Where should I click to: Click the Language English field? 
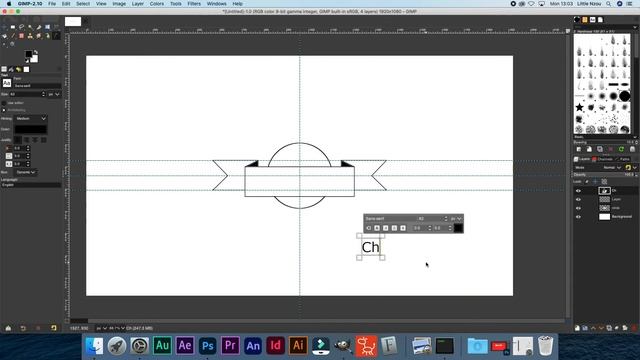click(x=31, y=185)
